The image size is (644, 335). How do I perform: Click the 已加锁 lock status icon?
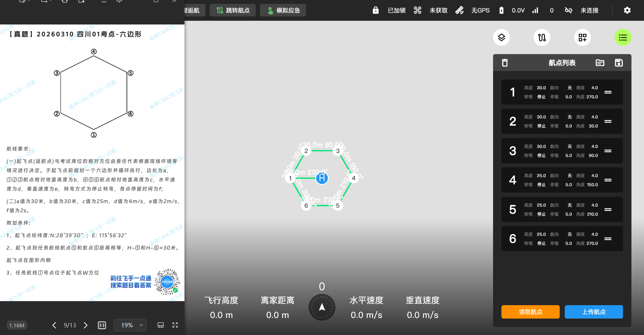point(376,10)
